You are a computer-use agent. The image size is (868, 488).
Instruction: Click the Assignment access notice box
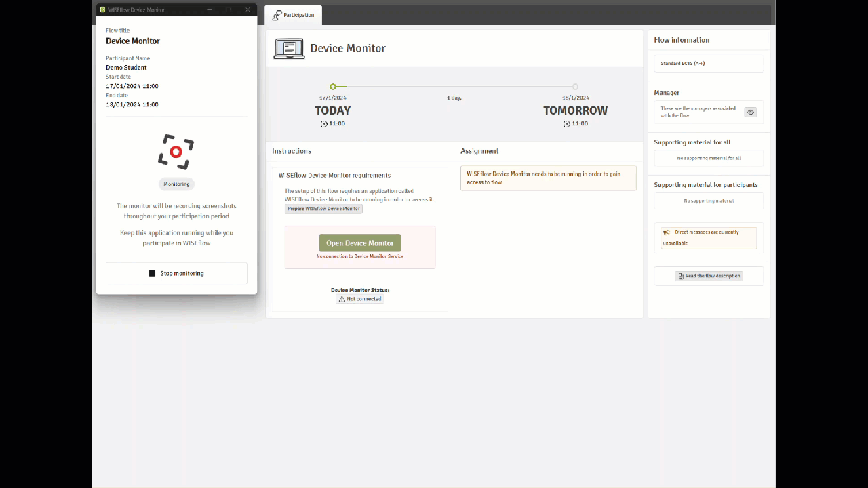(x=548, y=178)
